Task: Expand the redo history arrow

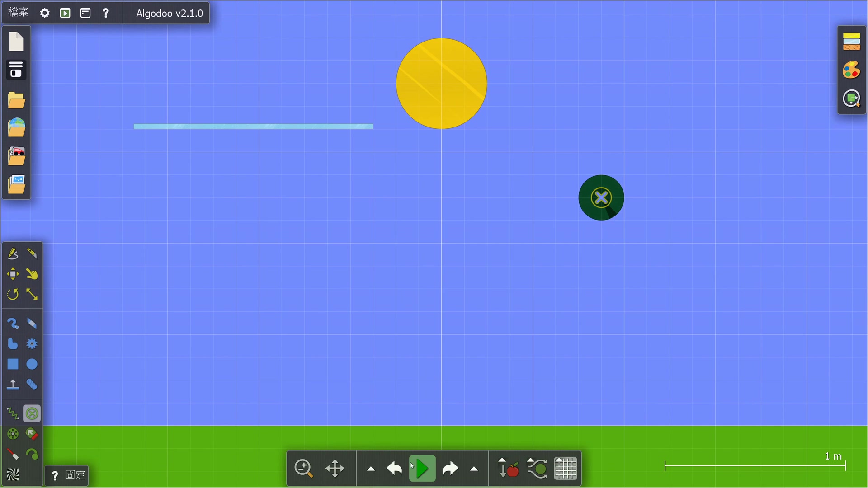Action: point(474,469)
